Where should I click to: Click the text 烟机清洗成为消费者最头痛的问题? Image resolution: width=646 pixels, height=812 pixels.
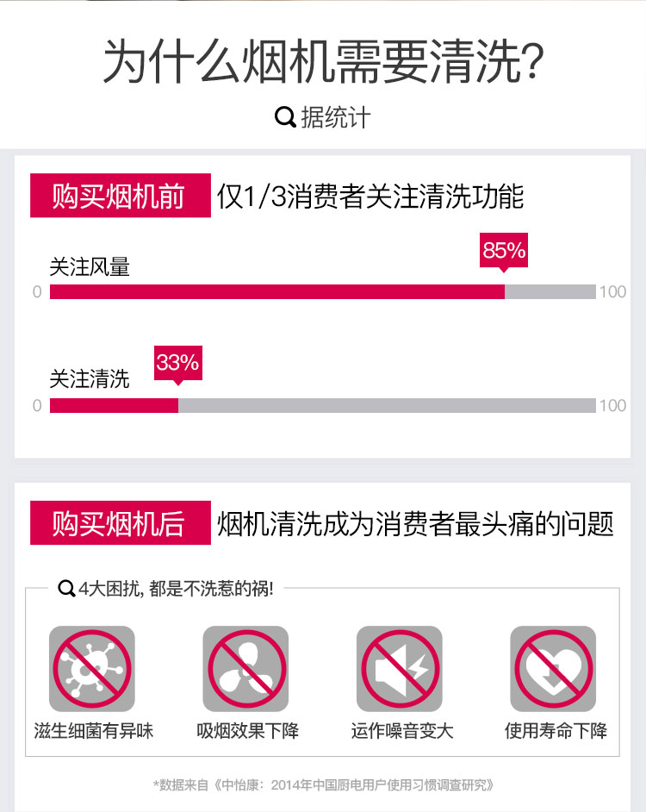[415, 523]
